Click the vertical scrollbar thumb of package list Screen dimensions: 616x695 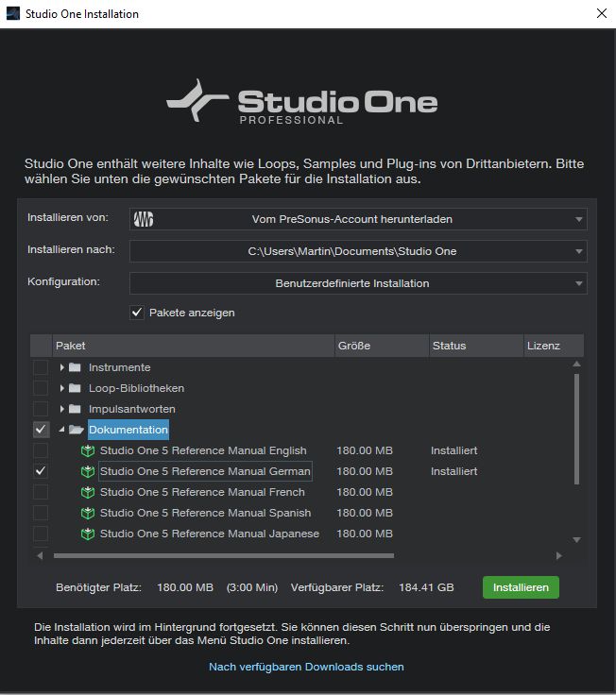click(x=576, y=429)
